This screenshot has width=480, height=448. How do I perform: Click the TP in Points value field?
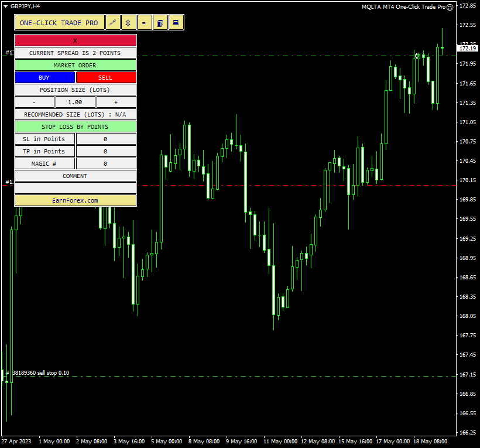[x=105, y=151]
